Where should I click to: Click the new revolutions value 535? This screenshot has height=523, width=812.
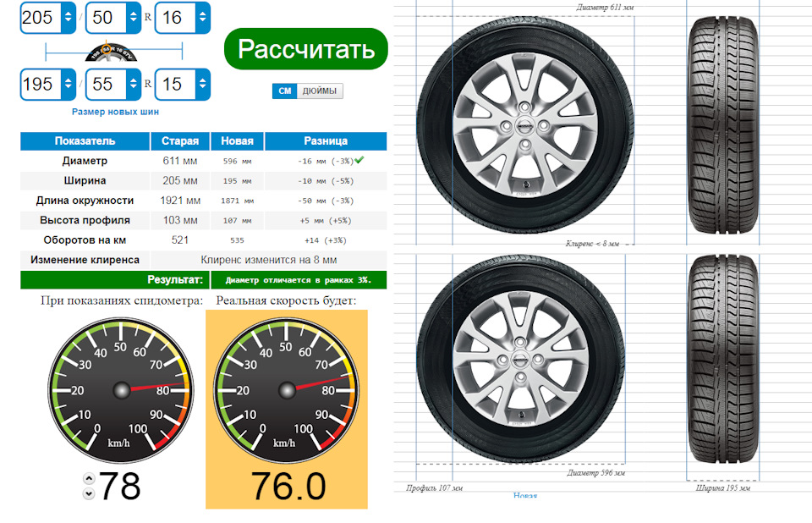click(237, 240)
